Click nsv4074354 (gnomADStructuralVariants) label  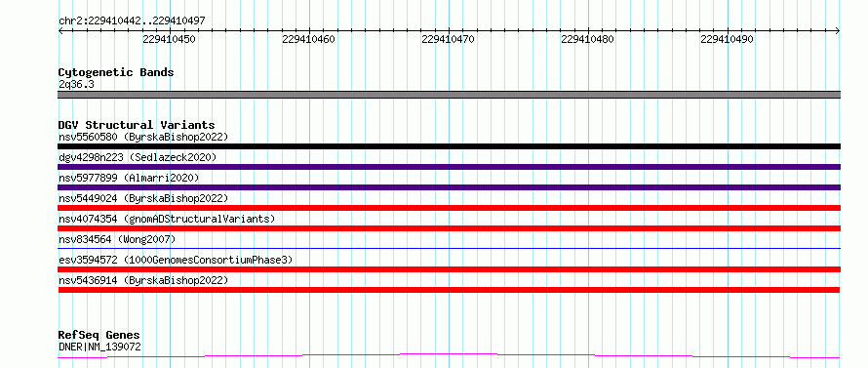pos(167,219)
